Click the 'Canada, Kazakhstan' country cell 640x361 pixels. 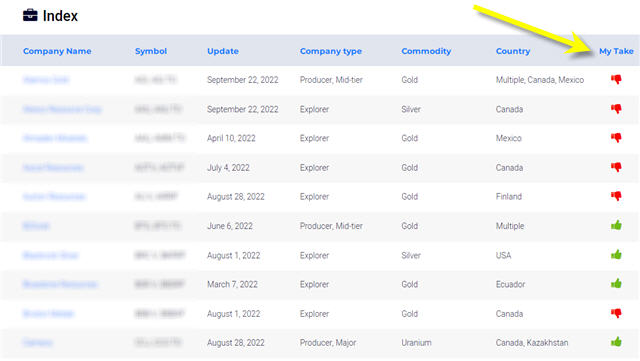click(x=532, y=343)
